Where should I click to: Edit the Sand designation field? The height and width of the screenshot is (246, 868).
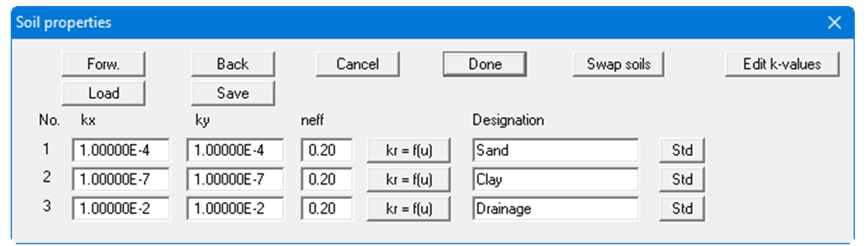pyautogui.click(x=556, y=150)
